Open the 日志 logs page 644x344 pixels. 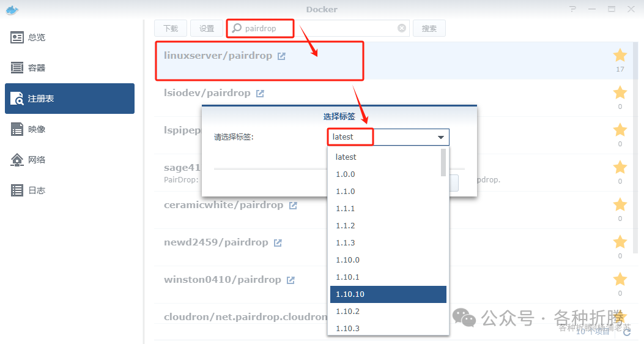pyautogui.click(x=69, y=190)
